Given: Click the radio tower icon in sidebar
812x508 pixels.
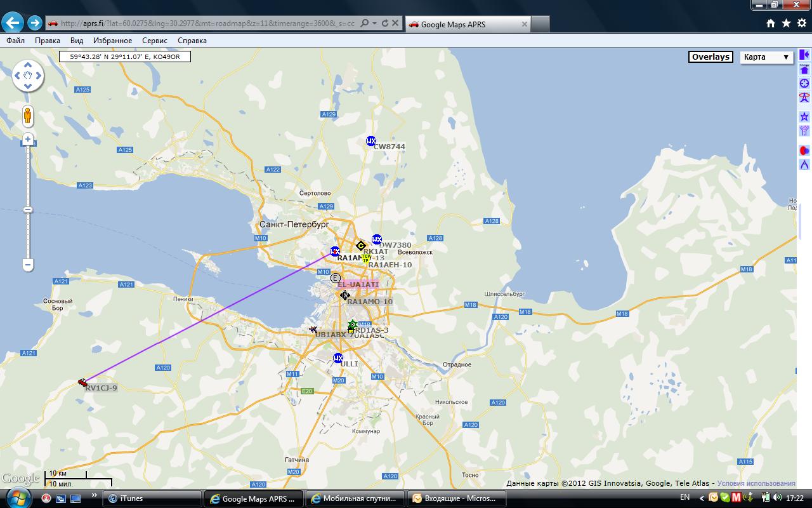Looking at the screenshot, I should coord(804,98).
